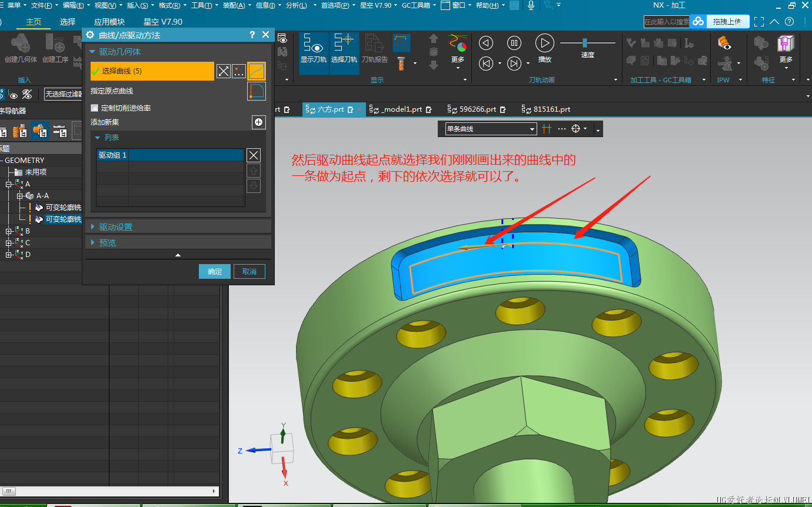Click the 创建几何体 create geometry icon
This screenshot has width=812, height=507.
21,44
